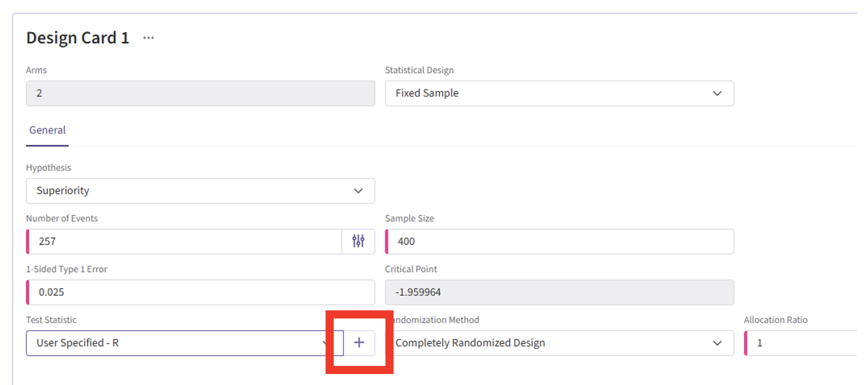868x385 pixels.
Task: Click the sliders icon beside Number of Events
Action: pos(358,241)
